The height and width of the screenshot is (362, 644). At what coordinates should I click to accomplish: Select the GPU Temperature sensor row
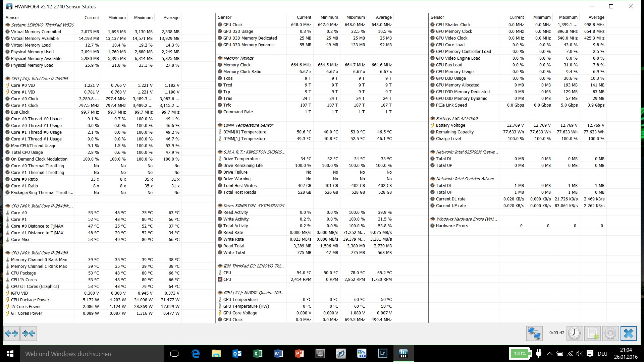pos(240,299)
